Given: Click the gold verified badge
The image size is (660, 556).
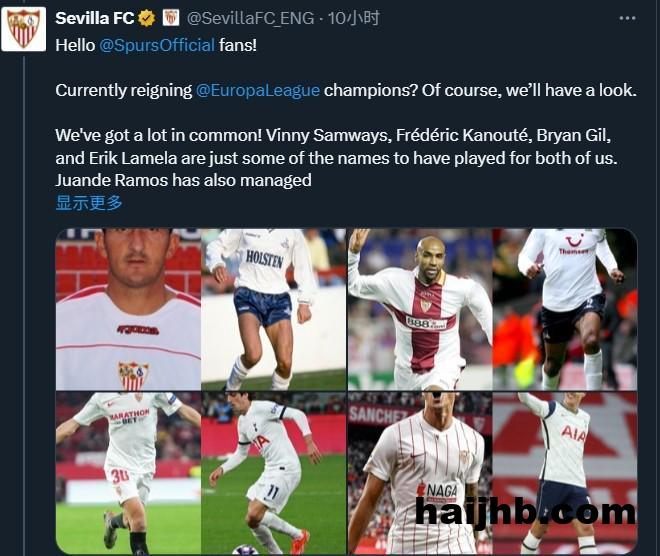Looking at the screenshot, I should [147, 19].
